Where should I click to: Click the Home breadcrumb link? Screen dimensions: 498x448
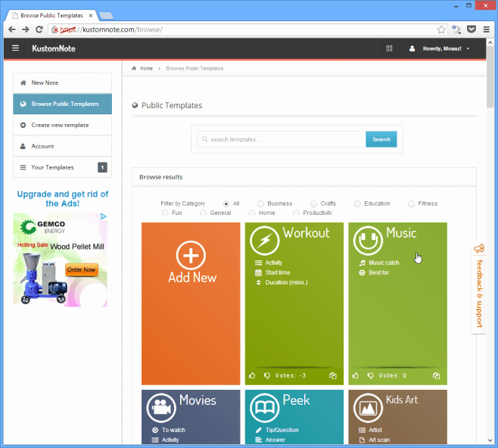146,68
